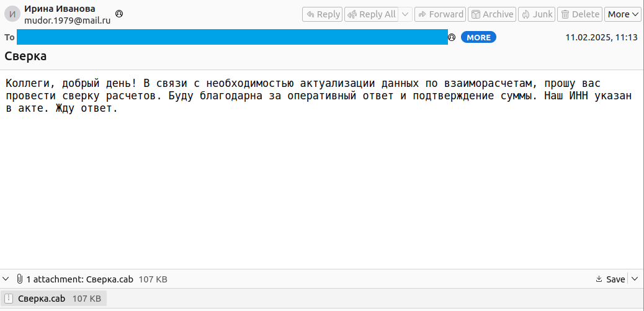
Task: Select the Сверка.cab attachment file
Action: [x=42, y=299]
